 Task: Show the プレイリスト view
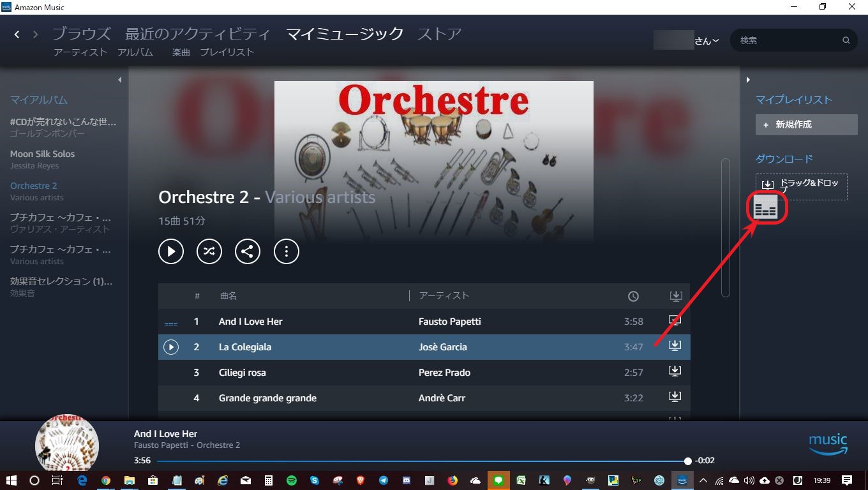[x=227, y=52]
